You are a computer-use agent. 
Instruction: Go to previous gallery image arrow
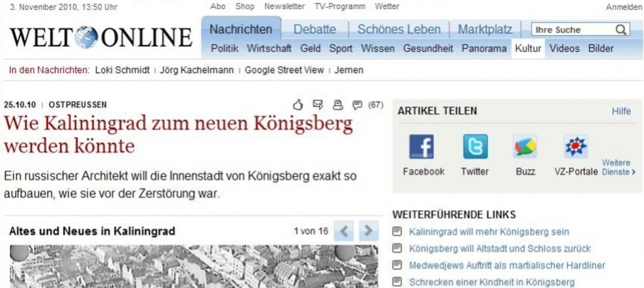pyautogui.click(x=343, y=232)
